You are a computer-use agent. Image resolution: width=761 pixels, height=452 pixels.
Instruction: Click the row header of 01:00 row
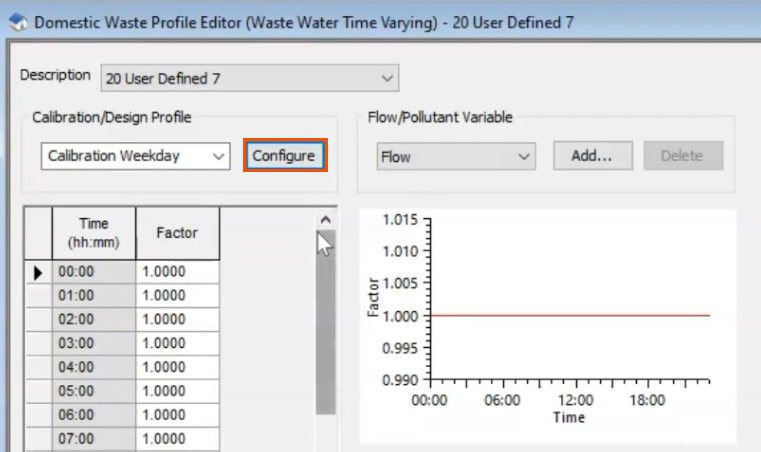tap(38, 295)
